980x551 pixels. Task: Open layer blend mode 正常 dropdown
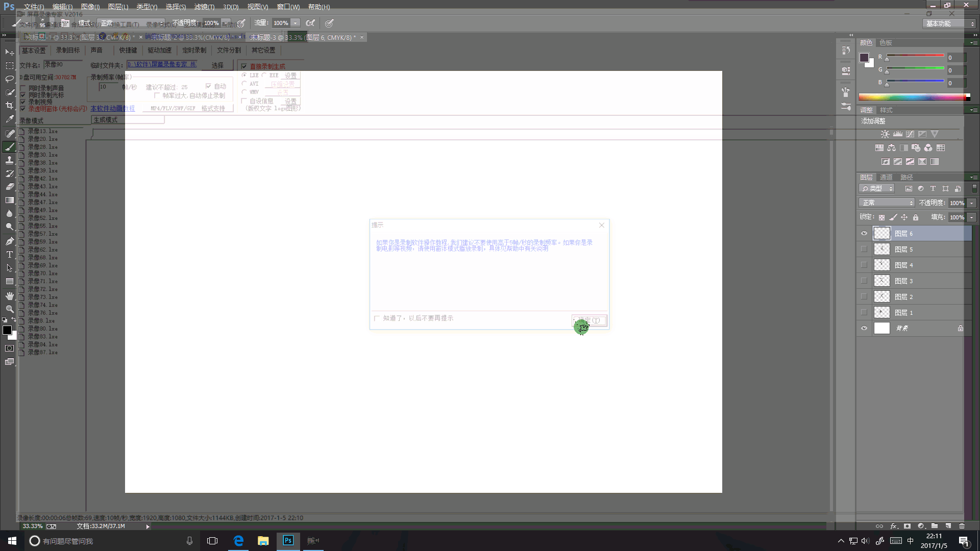point(887,203)
